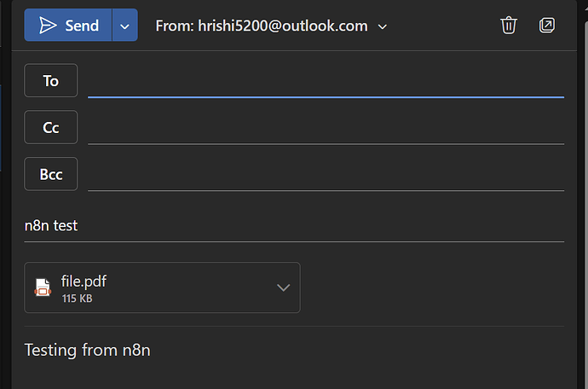Focus the Cc recipients input field
This screenshot has height=389, width=588.
(326, 128)
